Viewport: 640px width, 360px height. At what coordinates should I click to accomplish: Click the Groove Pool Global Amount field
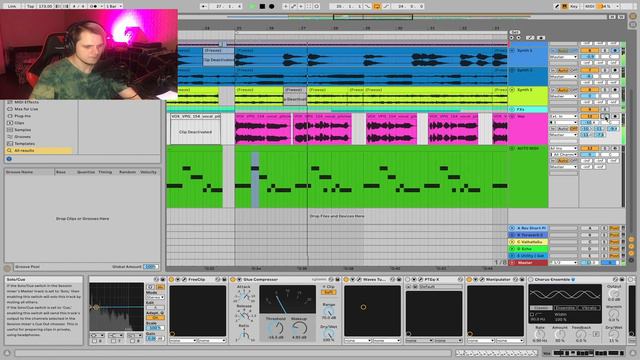pos(150,267)
